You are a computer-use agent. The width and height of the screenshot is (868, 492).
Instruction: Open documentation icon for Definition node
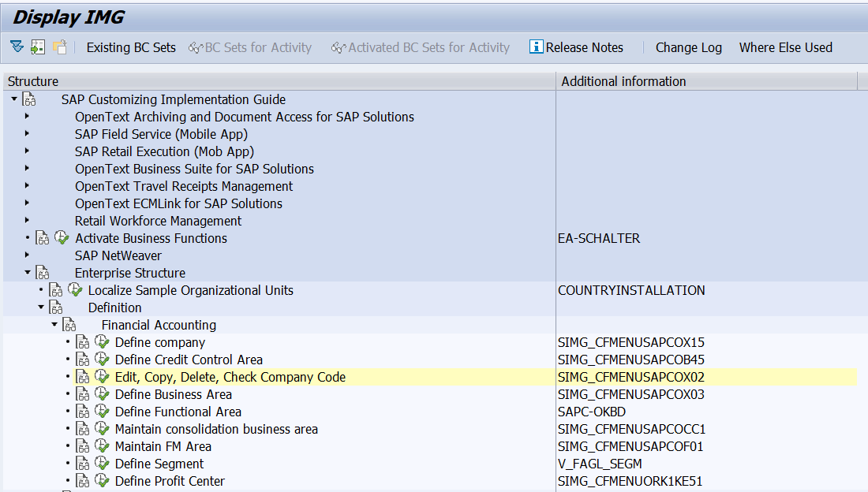[56, 307]
